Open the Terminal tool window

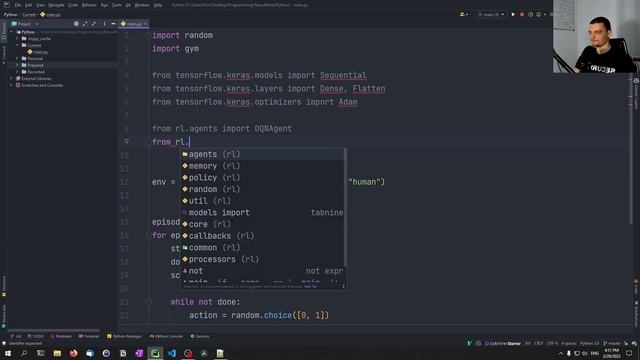(x=89, y=336)
